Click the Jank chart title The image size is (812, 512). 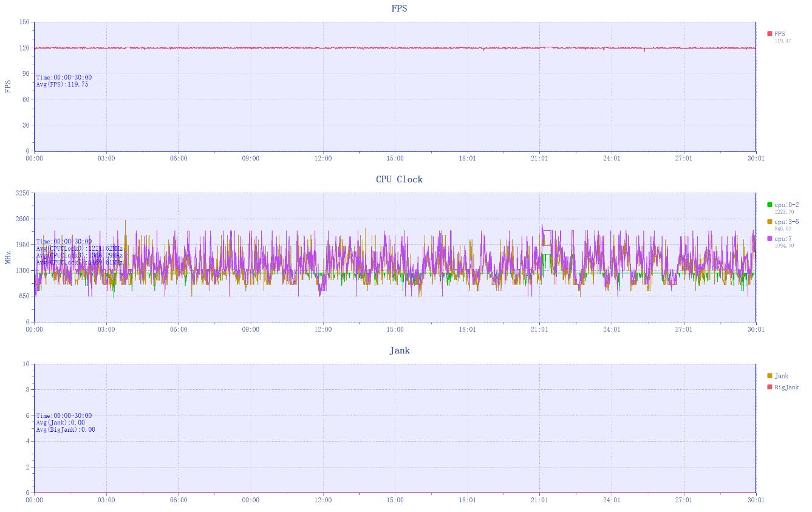pos(400,350)
